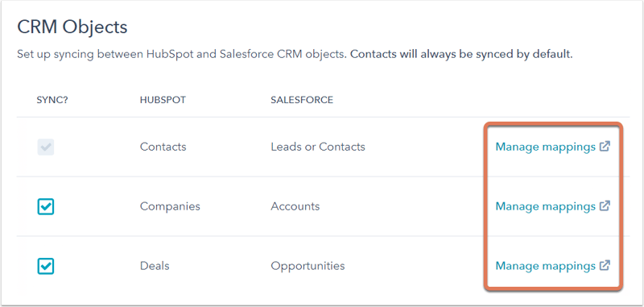Open Manage mappings for Leads or Contacts
This screenshot has height=307, width=644.
pos(546,147)
